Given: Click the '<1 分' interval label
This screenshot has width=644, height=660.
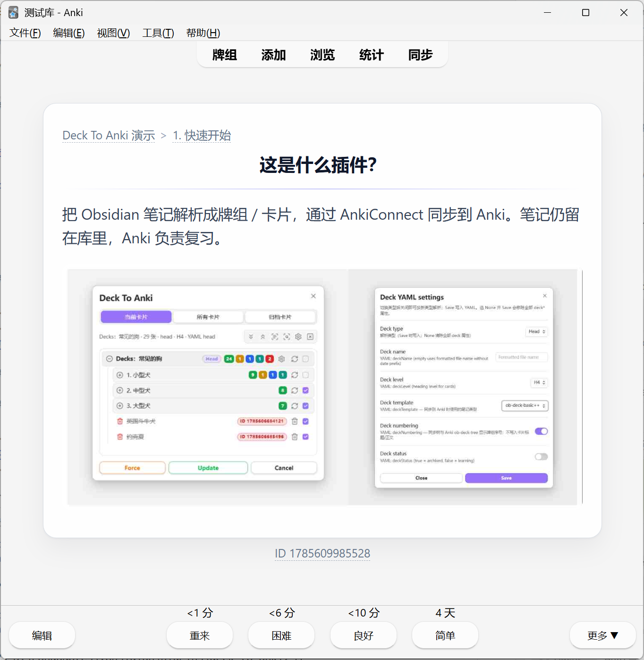Looking at the screenshot, I should coord(200,613).
